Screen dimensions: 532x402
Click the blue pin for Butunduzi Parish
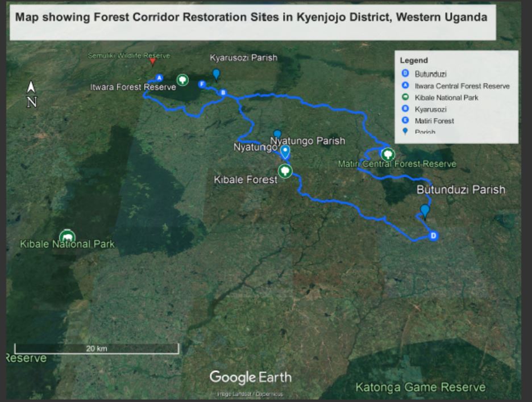coord(425,211)
